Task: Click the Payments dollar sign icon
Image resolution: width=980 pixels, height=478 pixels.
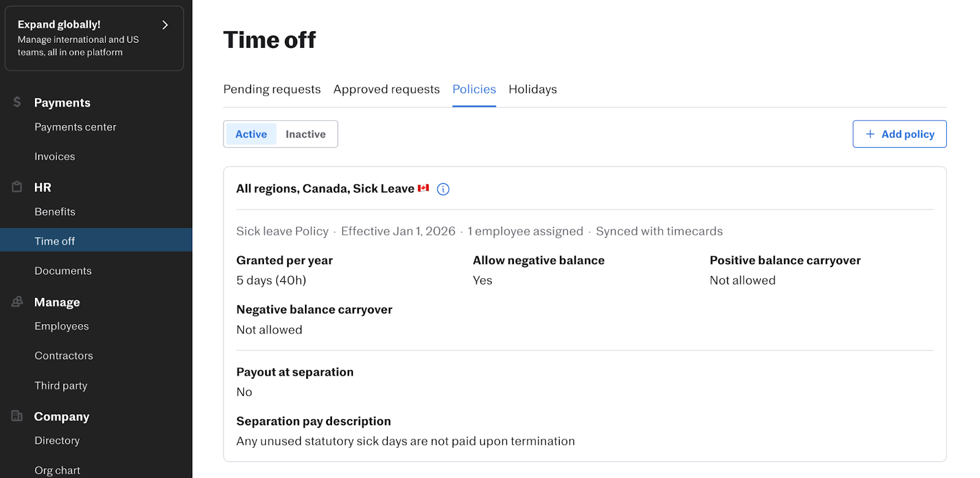Action: pos(17,102)
